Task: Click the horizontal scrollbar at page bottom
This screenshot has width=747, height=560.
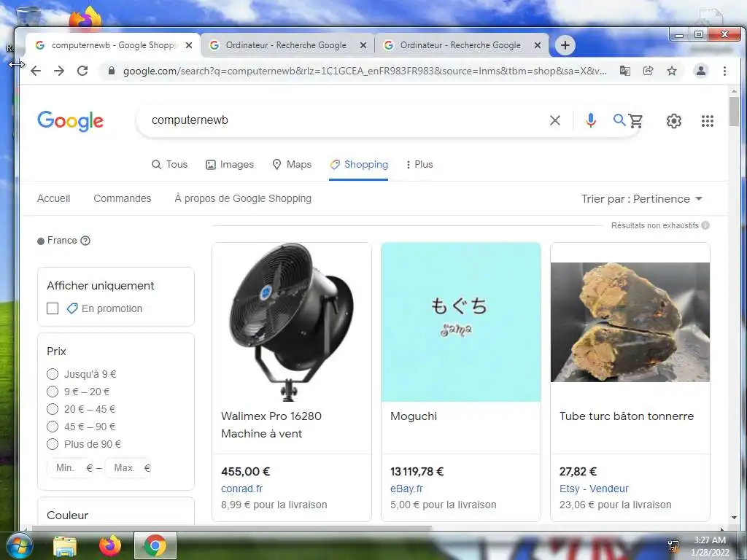Action: click(231, 528)
